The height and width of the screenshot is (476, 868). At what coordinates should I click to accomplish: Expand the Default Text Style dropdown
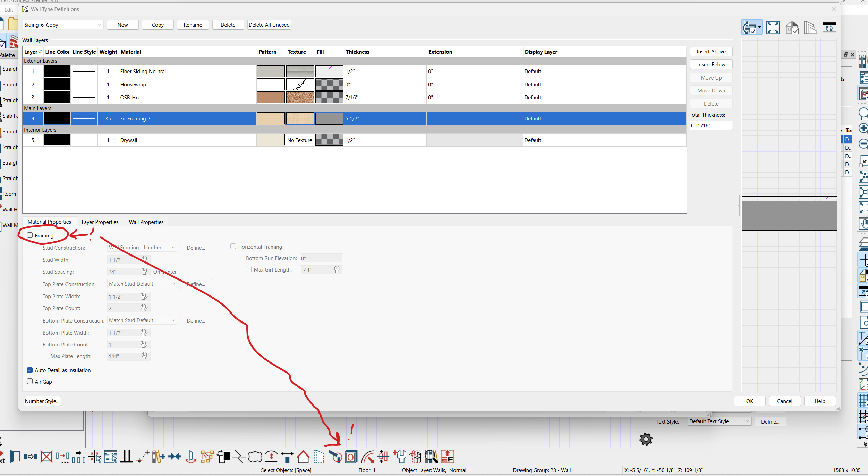point(720,421)
